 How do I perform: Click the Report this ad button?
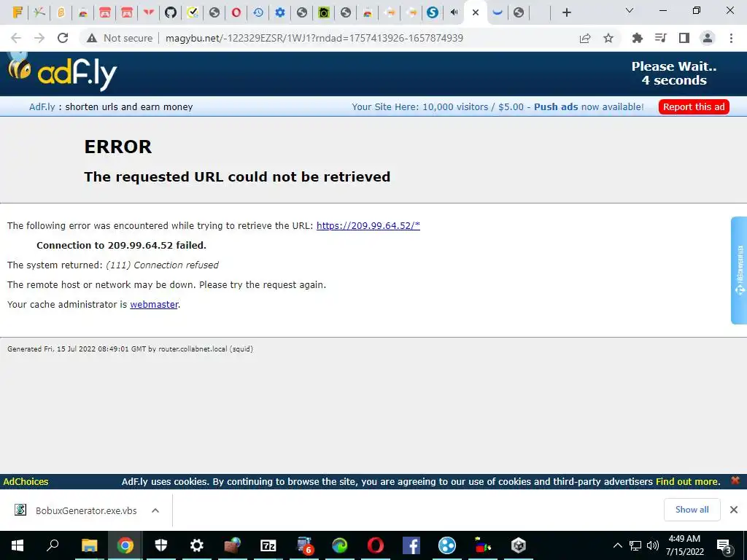coord(694,106)
